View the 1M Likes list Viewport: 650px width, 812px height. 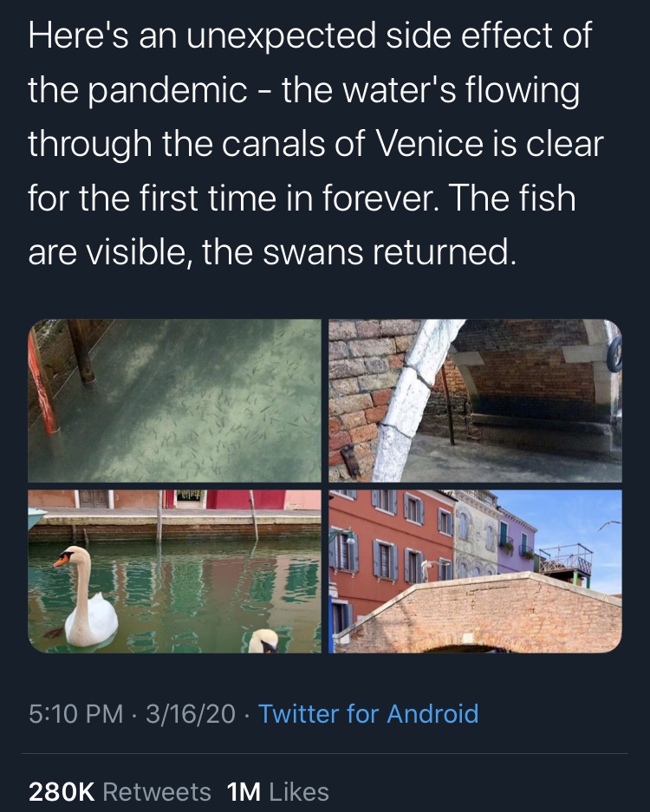click(x=277, y=791)
